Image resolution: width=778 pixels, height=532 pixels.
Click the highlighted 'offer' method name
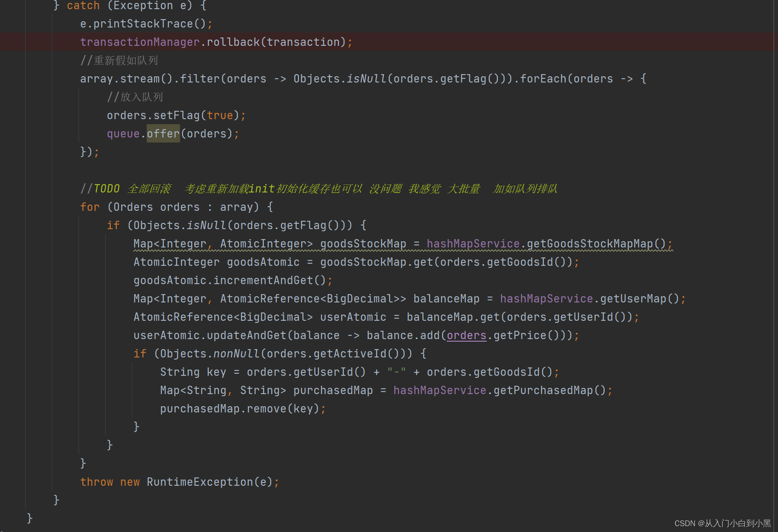163,134
